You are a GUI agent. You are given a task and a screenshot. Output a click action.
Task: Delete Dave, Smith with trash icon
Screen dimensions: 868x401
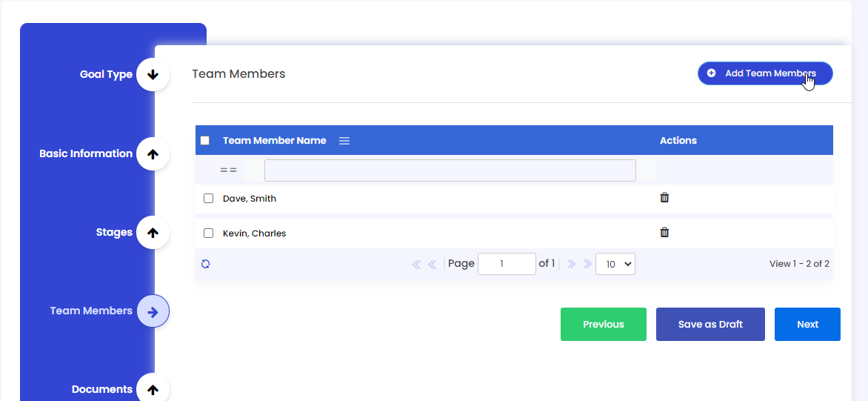664,198
